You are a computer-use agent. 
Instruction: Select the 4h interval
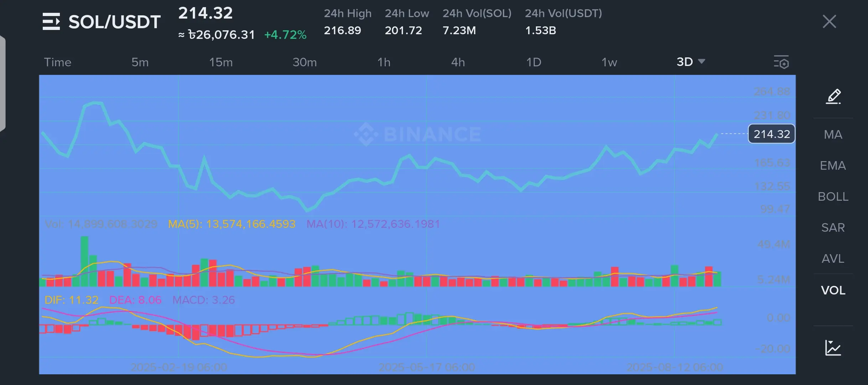click(458, 62)
